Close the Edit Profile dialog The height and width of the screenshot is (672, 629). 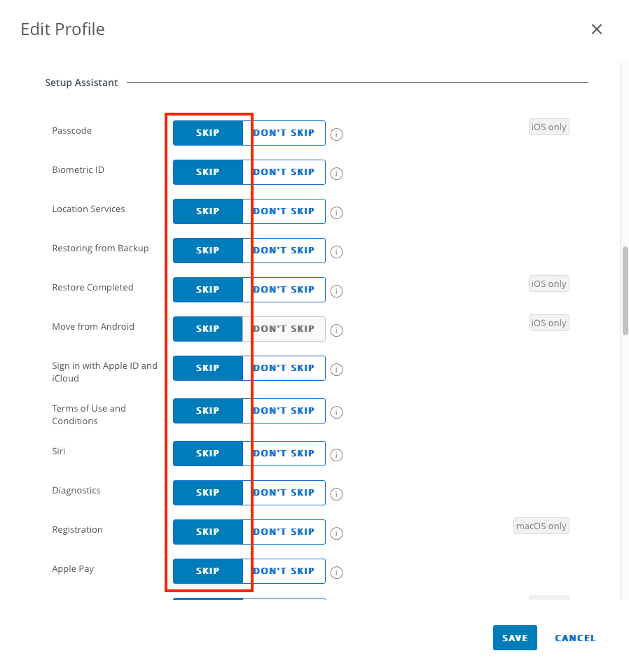[597, 29]
